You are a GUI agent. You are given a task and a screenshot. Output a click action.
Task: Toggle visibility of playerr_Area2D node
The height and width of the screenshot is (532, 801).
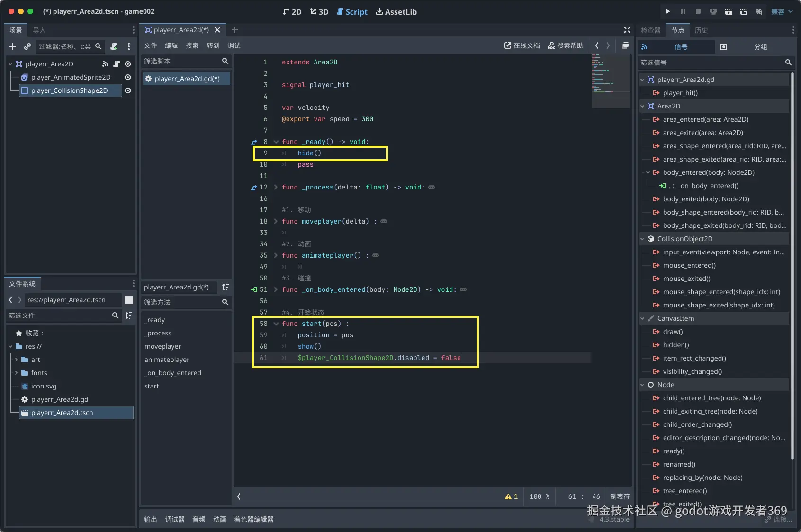(128, 64)
